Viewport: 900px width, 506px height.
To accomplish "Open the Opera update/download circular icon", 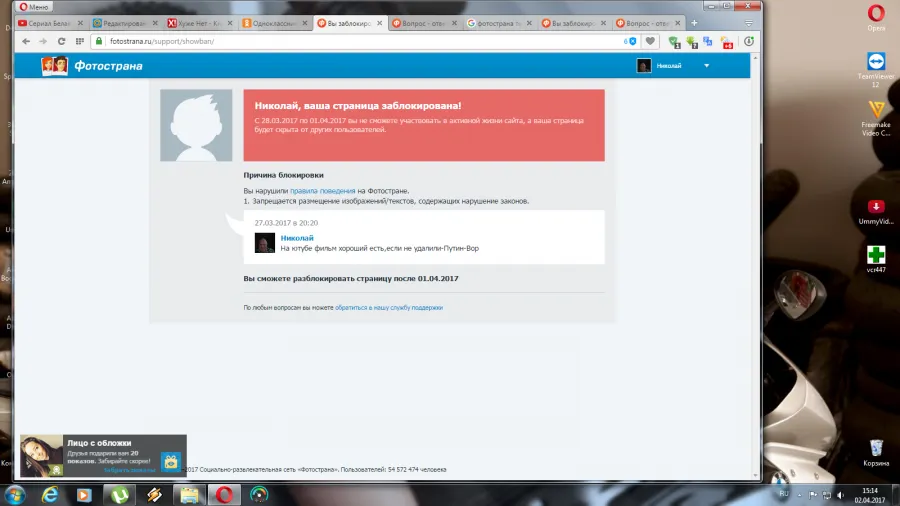I will pos(749,41).
